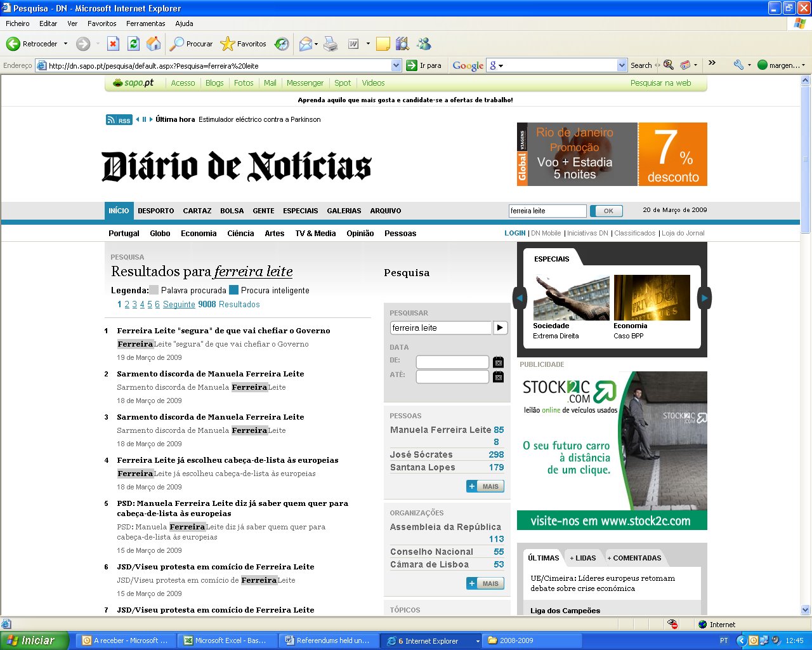Click the yellow Discuss note toolbar icon
812x650 pixels.
coord(383,44)
